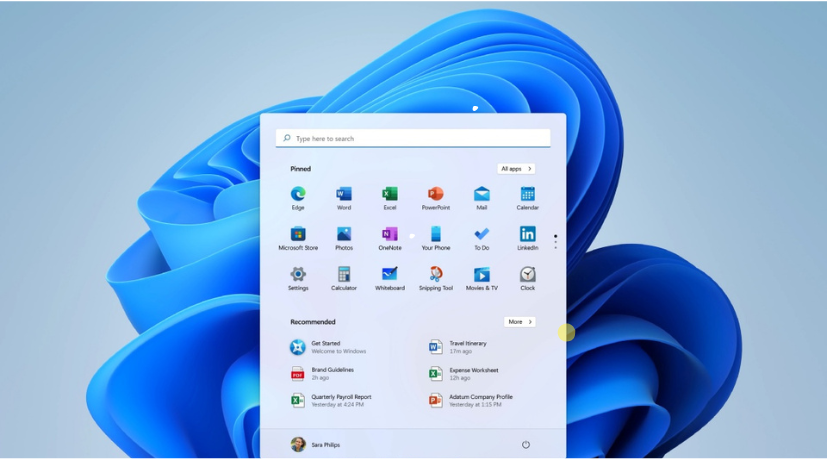Open Quarterly Payroll Report file
The width and height of the screenshot is (827, 465).
[340, 400]
